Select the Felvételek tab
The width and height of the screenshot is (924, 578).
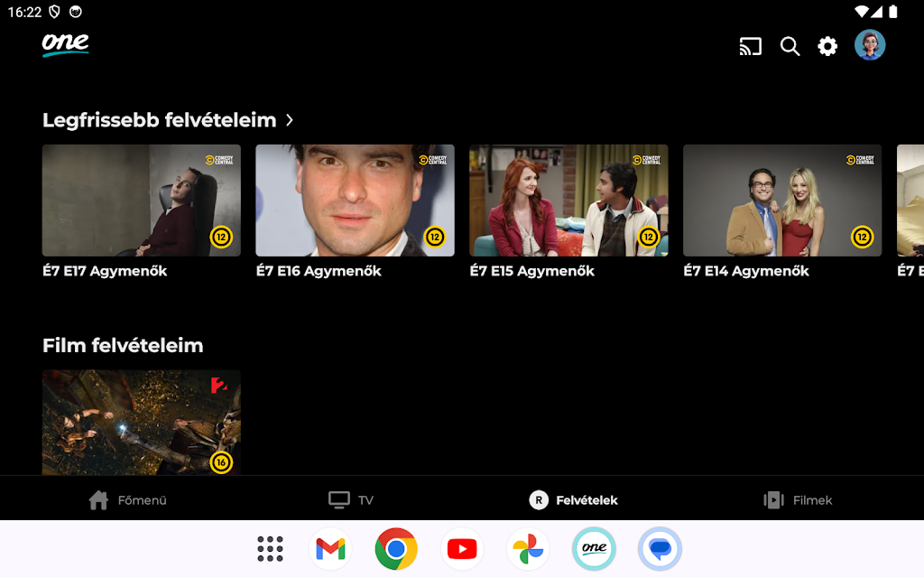pos(574,499)
